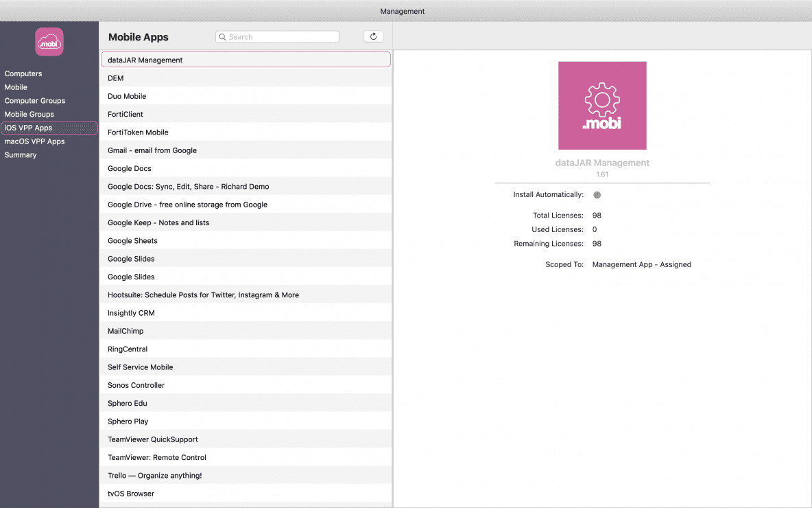Select Mobile in the sidebar
Image resolution: width=812 pixels, height=508 pixels.
click(16, 87)
